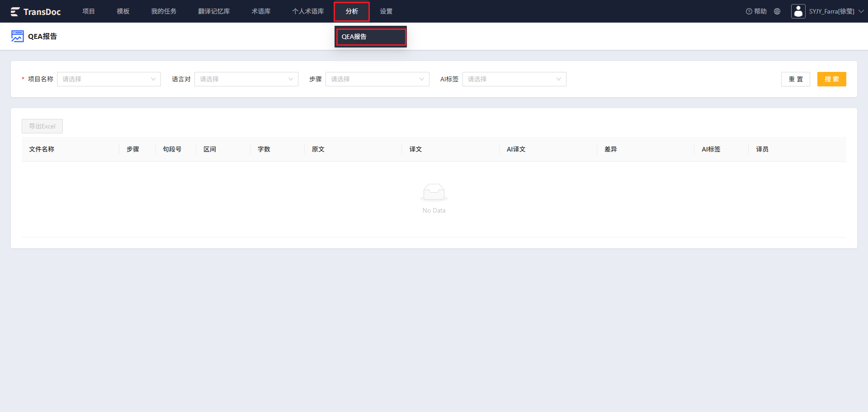This screenshot has width=868, height=412.
Task: Click the QEA报告 page header icon
Action: pyautogui.click(x=18, y=36)
